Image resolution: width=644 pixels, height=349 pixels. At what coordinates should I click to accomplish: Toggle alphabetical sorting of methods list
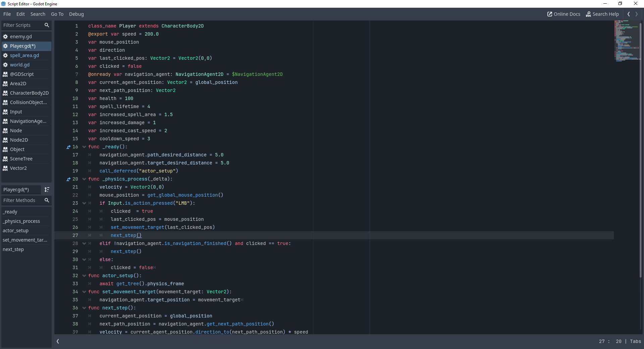tap(47, 190)
